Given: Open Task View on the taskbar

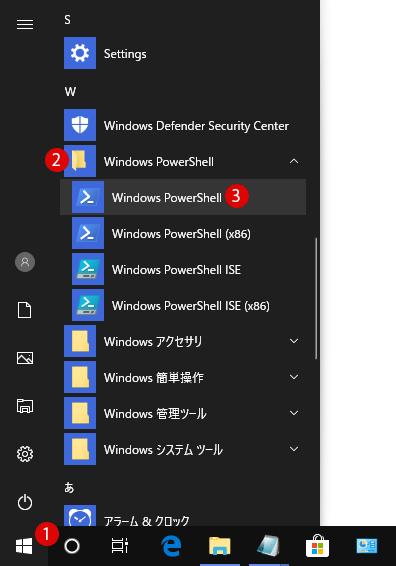Looking at the screenshot, I should 119,545.
